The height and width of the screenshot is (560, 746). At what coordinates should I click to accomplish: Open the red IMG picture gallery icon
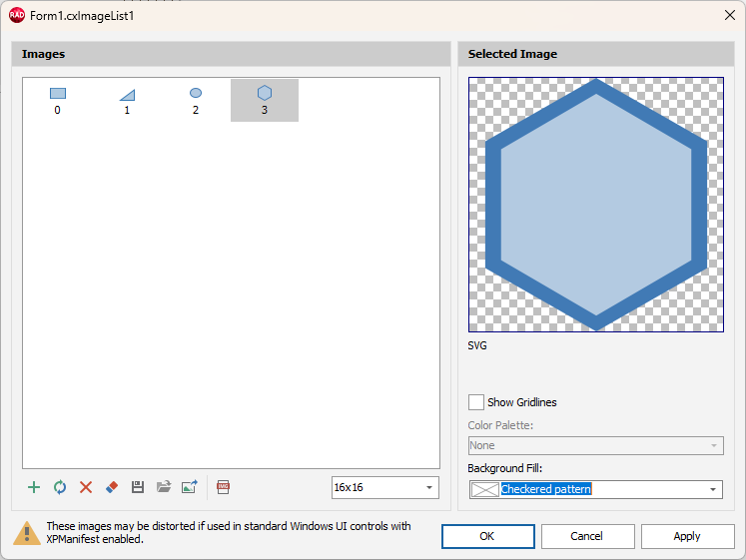(223, 487)
